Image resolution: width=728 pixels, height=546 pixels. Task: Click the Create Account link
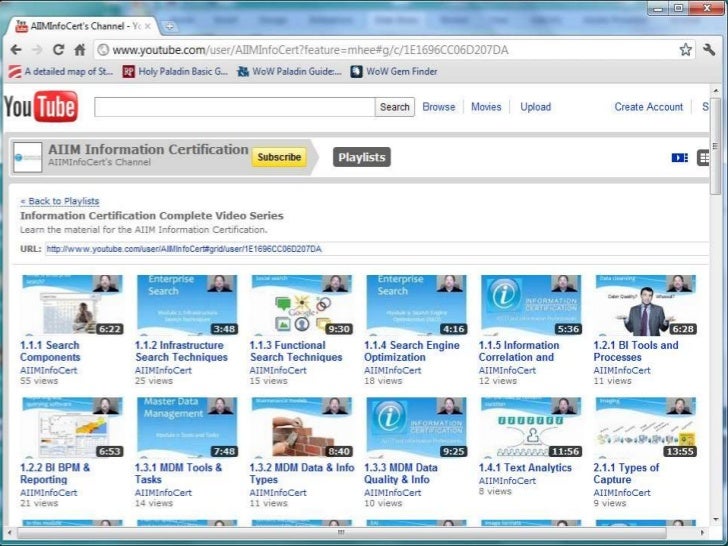[649, 107]
